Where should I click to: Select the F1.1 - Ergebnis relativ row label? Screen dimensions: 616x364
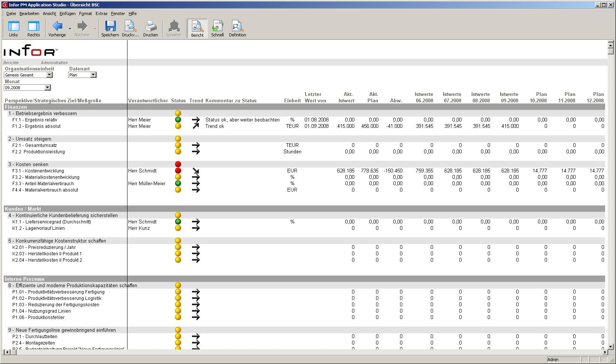(34, 120)
